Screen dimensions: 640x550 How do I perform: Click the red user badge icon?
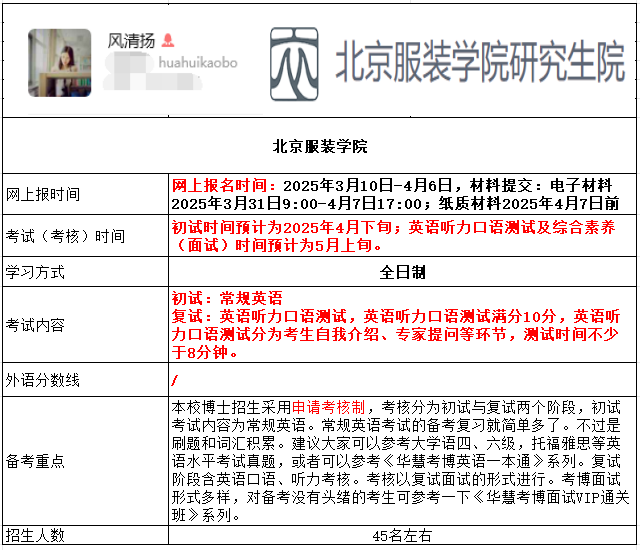click(x=168, y=40)
